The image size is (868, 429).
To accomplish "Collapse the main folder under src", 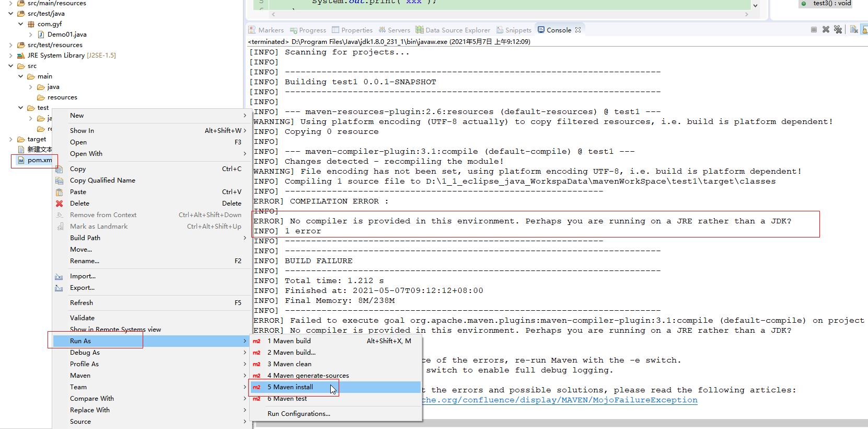I will point(21,76).
